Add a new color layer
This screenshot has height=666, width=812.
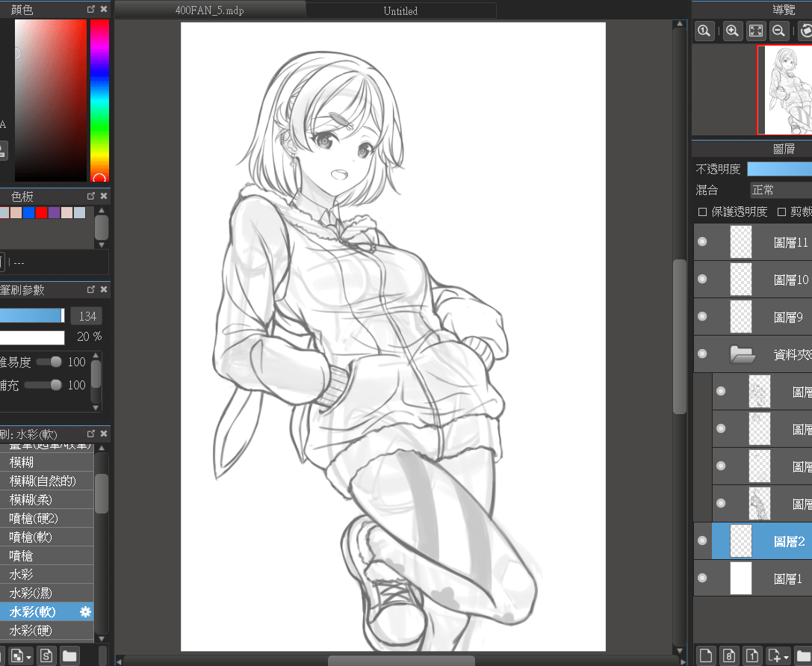pos(705,656)
